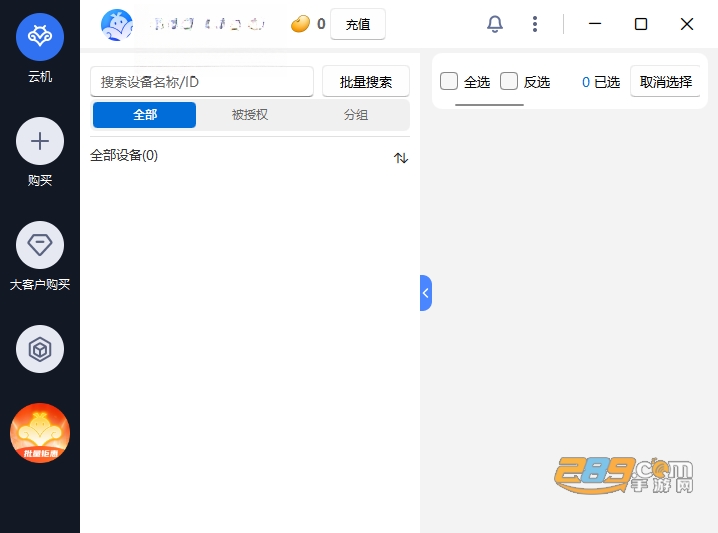Viewport: 718px width, 533px height.
Task: Open the 云机 cloud phone section
Action: [40, 37]
